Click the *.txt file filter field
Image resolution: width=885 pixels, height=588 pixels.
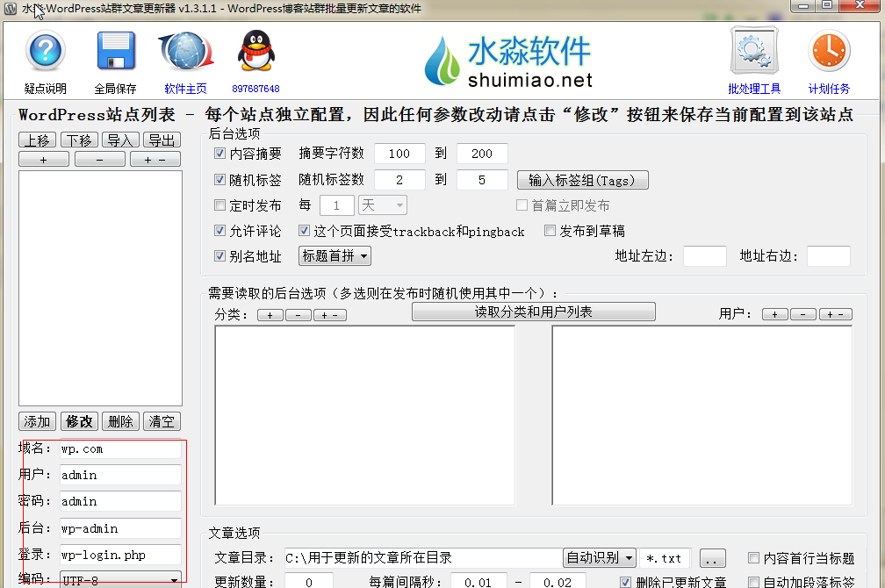(x=665, y=558)
